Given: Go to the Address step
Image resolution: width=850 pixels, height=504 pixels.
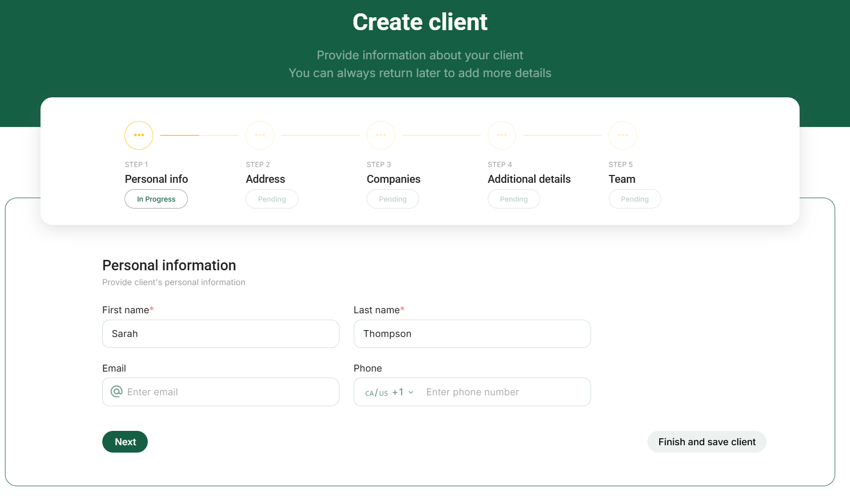Looking at the screenshot, I should 265,179.
